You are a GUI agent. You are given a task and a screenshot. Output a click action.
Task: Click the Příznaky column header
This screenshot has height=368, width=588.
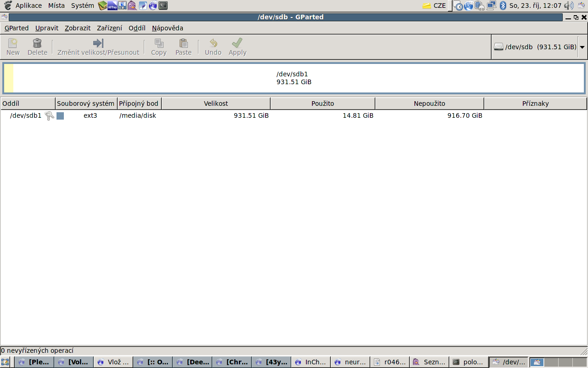[536, 103]
